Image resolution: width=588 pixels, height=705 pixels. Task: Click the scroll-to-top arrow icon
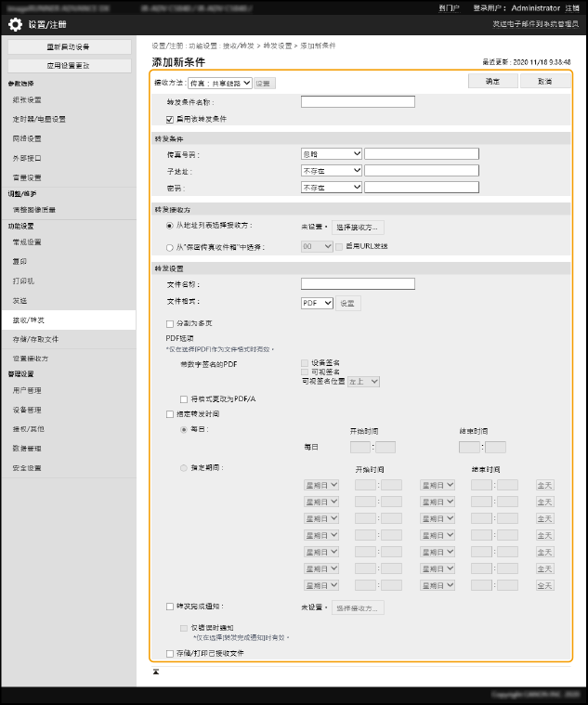(157, 670)
